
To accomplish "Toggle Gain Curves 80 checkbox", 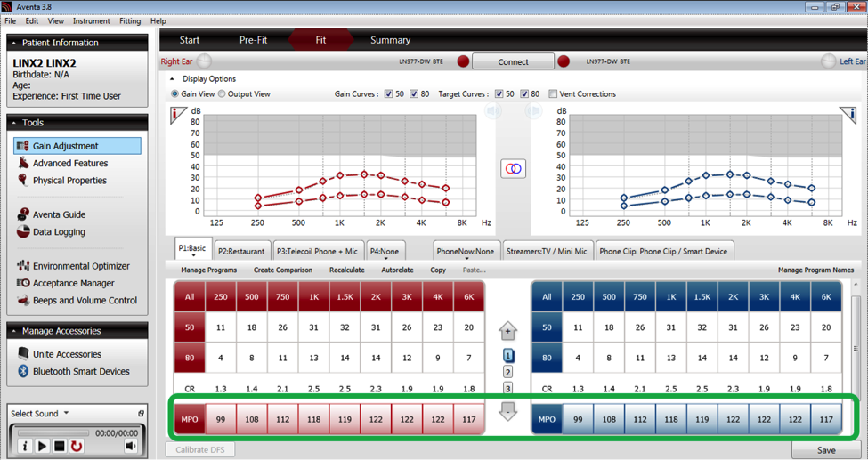I will (414, 94).
